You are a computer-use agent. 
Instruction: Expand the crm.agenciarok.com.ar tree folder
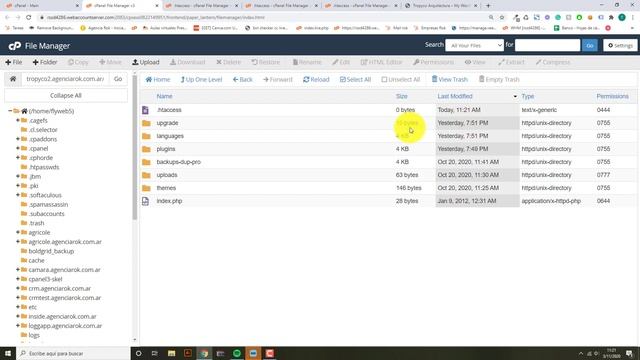pos(18,288)
